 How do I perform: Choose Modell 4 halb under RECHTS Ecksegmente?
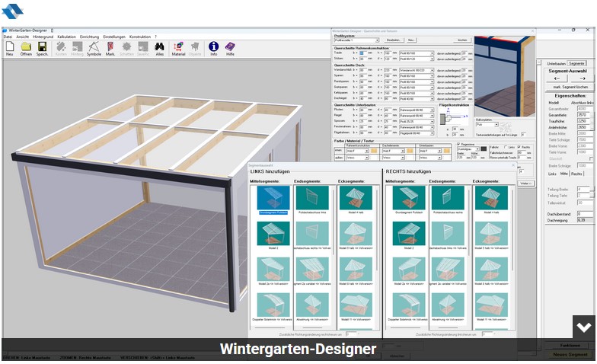click(491, 200)
